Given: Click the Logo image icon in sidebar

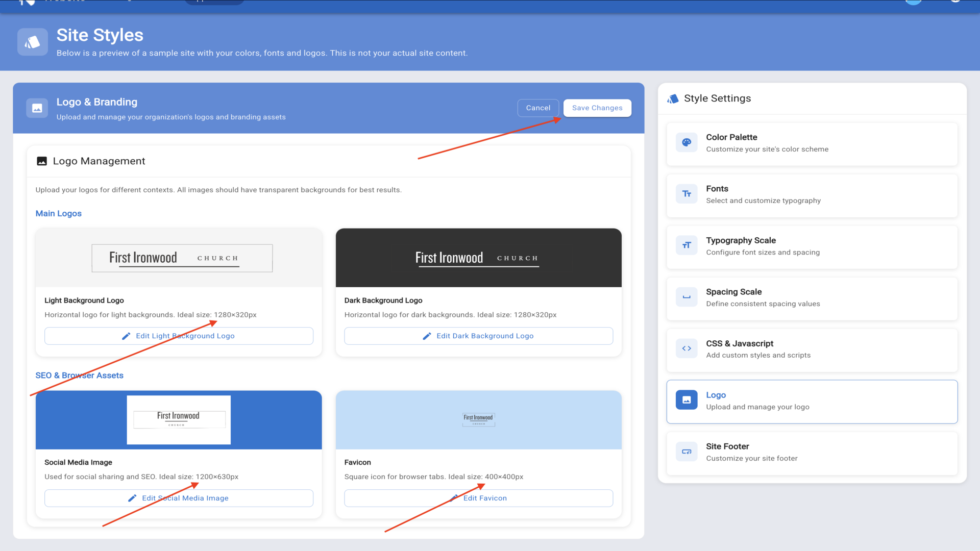Looking at the screenshot, I should click(687, 400).
